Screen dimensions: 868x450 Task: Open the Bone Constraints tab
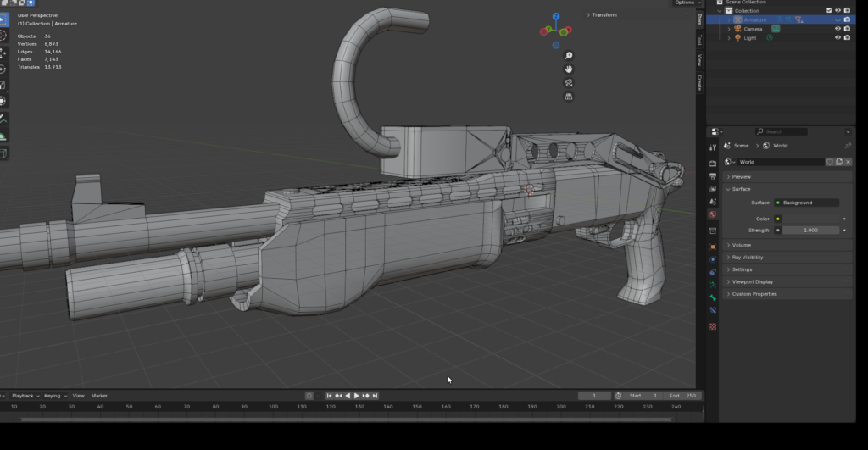tap(713, 310)
